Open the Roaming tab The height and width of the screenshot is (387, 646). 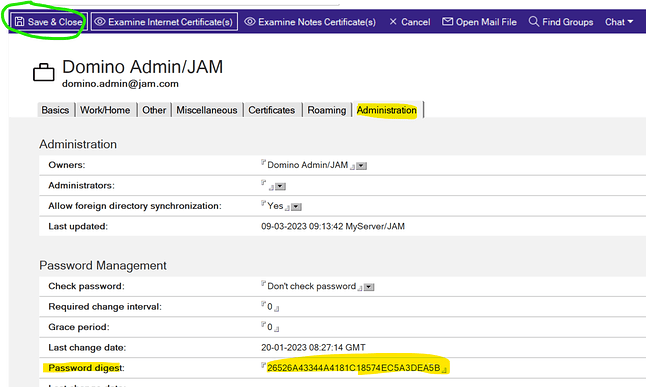pos(327,110)
